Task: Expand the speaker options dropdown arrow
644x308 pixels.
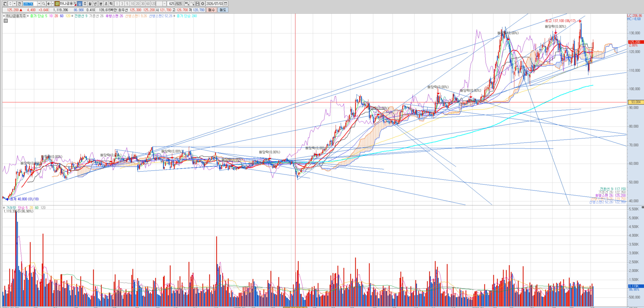Action: point(53,4)
